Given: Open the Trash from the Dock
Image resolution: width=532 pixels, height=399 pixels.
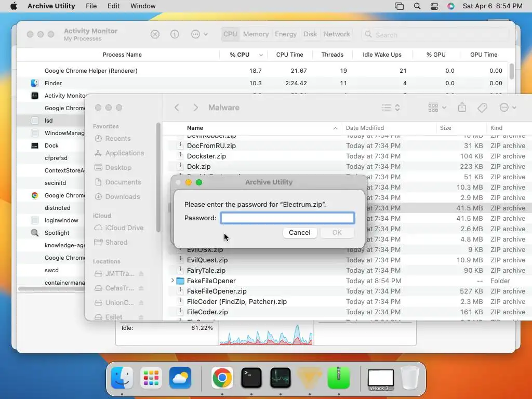Looking at the screenshot, I should coord(410,378).
